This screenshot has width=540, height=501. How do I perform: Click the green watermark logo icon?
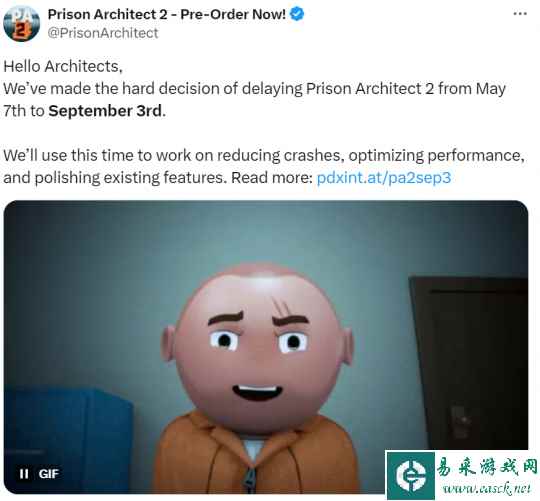[411, 476]
